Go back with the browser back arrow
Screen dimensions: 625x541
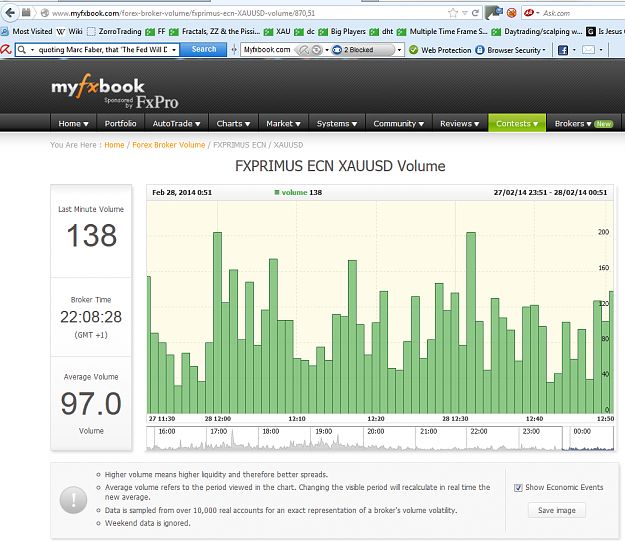[x=10, y=13]
